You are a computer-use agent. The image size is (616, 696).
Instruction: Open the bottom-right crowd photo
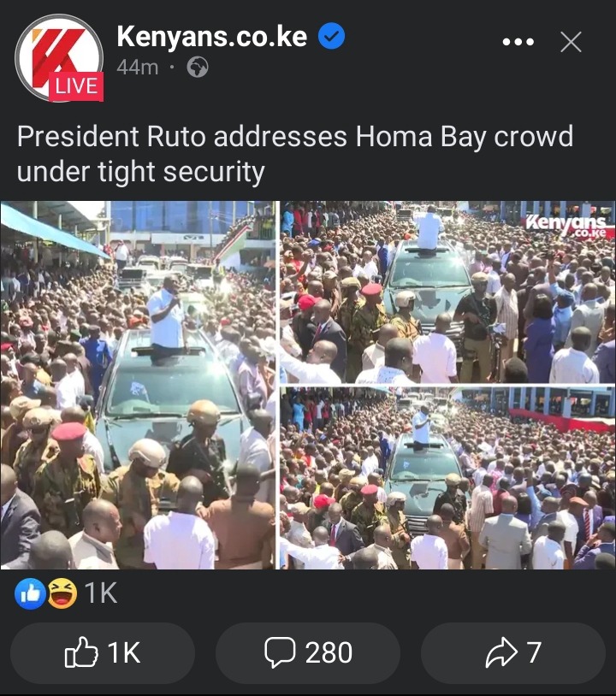(447, 478)
